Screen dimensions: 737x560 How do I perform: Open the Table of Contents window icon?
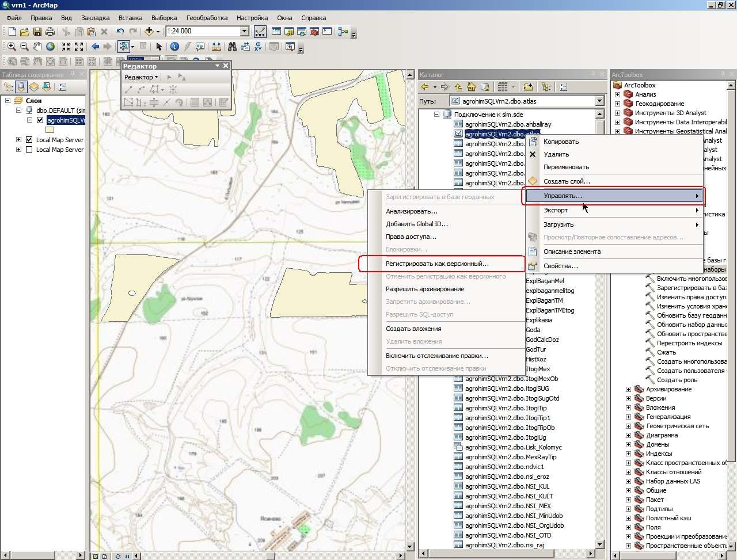pos(276,32)
